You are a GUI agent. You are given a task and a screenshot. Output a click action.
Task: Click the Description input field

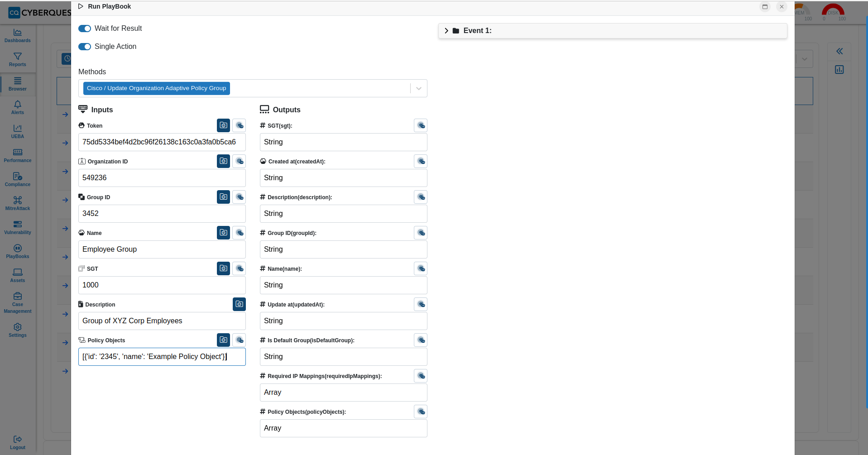pyautogui.click(x=162, y=321)
